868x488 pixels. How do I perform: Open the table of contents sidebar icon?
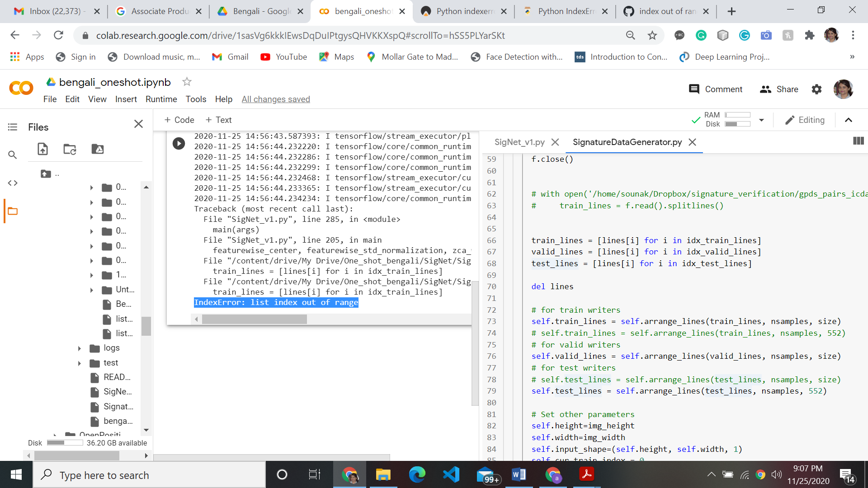[x=13, y=127]
